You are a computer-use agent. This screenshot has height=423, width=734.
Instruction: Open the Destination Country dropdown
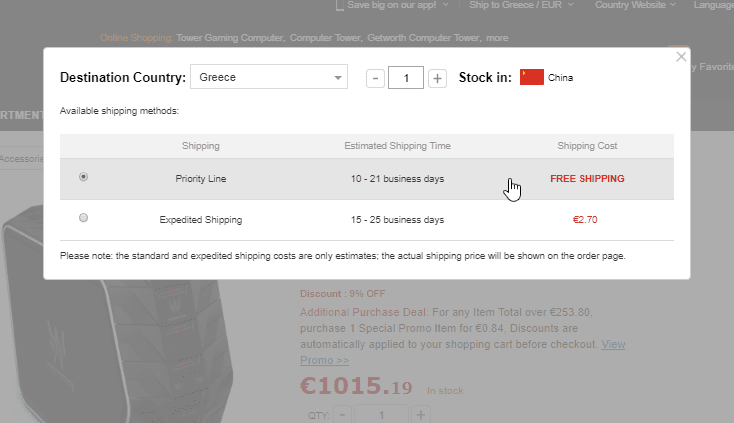click(x=269, y=77)
